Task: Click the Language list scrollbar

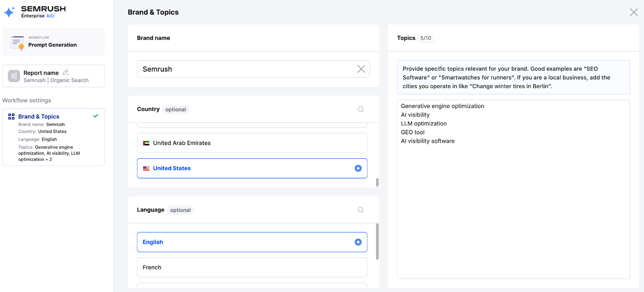Action: pyautogui.click(x=377, y=242)
